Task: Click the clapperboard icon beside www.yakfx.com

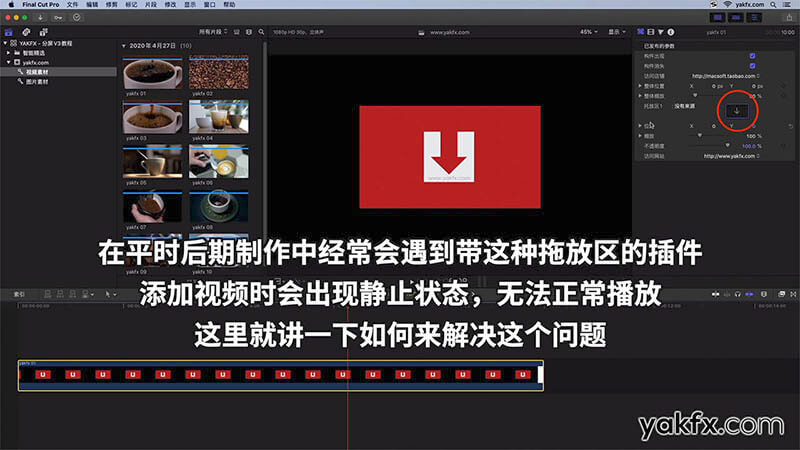Action: 421,33
